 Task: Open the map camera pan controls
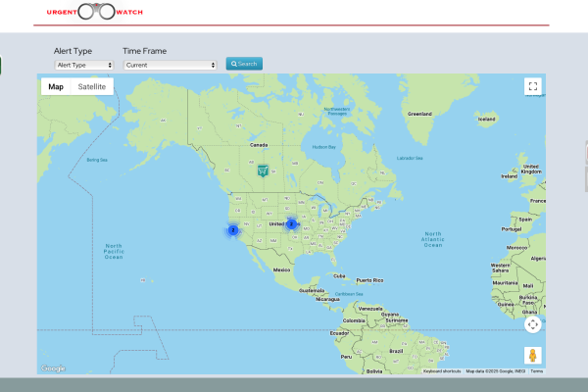(x=532, y=324)
